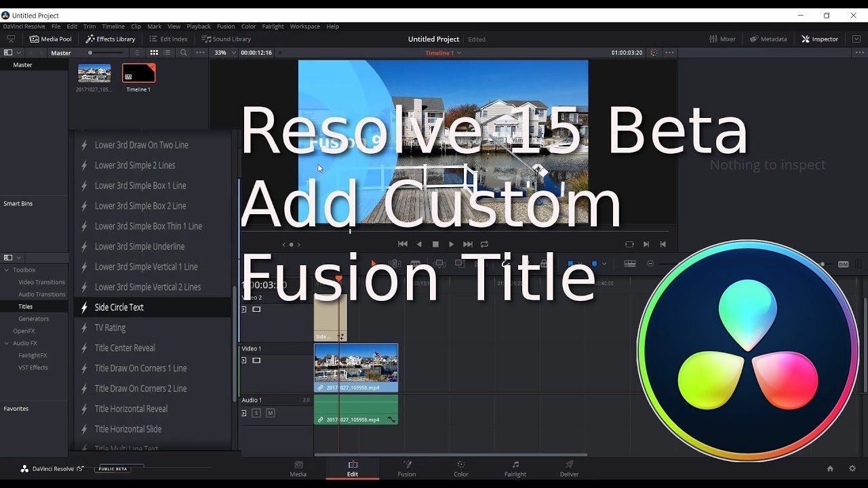This screenshot has height=488, width=868.
Task: Switch media pool to thumbnail view
Action: click(155, 53)
